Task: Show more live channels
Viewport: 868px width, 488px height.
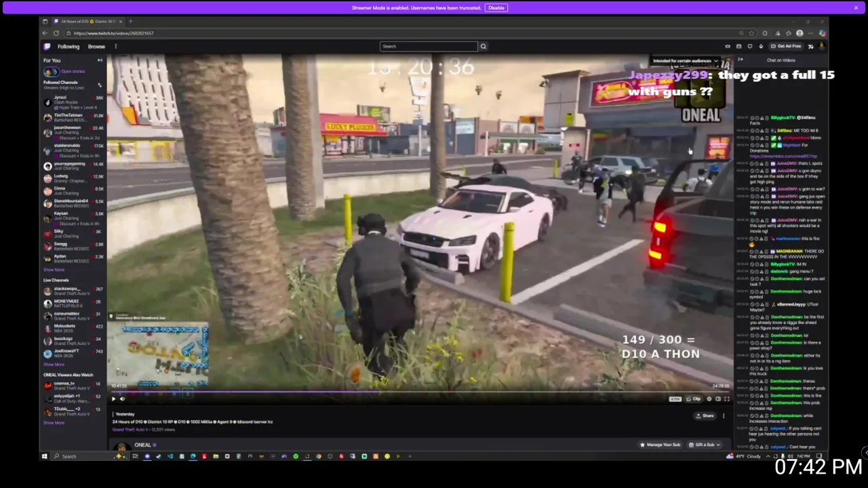Action: click(x=54, y=365)
